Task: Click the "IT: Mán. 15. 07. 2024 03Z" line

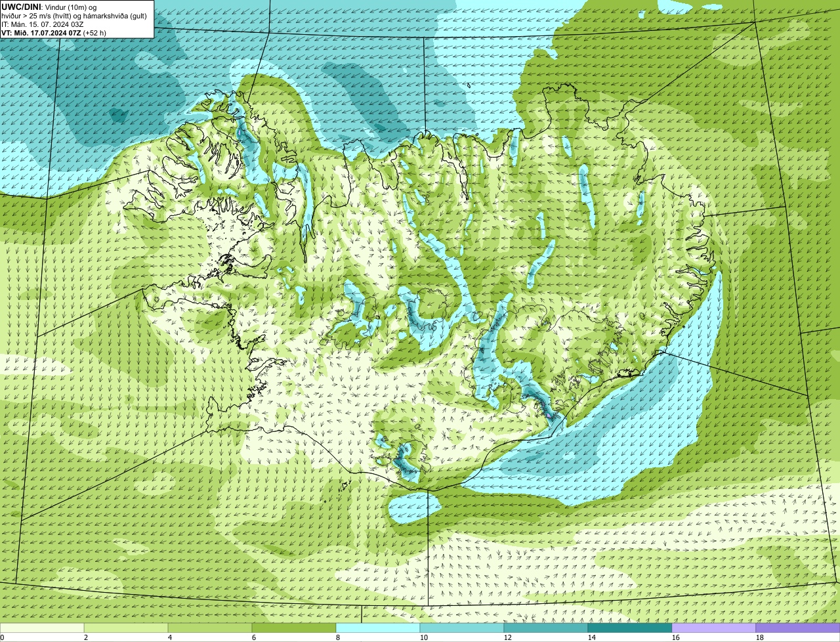Action: (x=43, y=24)
